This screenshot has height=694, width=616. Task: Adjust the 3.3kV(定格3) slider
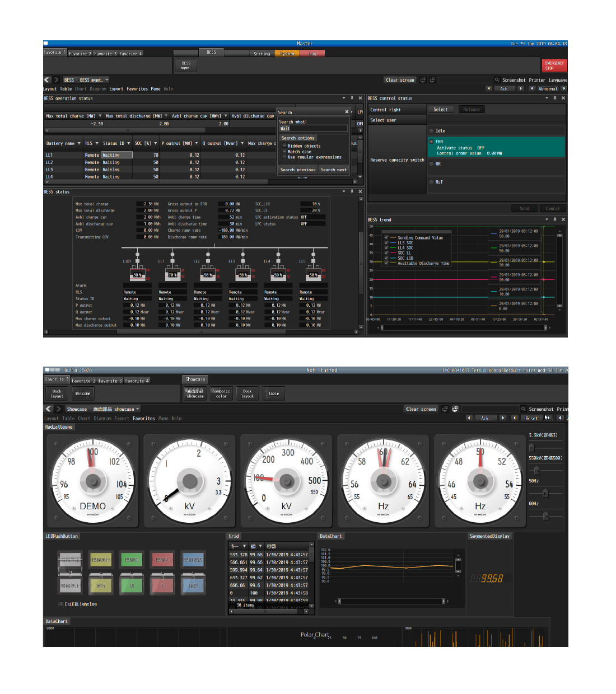(x=531, y=448)
